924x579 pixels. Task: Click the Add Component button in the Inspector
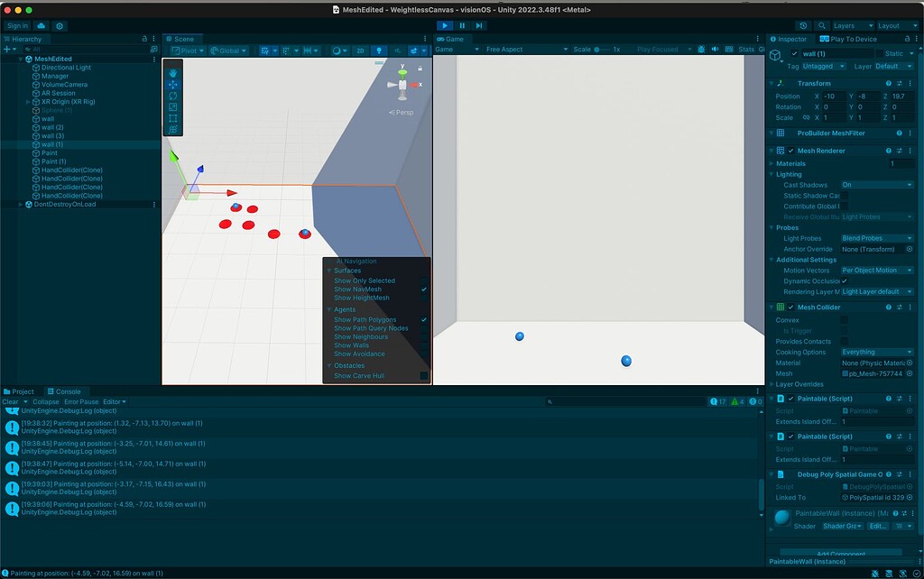click(842, 553)
